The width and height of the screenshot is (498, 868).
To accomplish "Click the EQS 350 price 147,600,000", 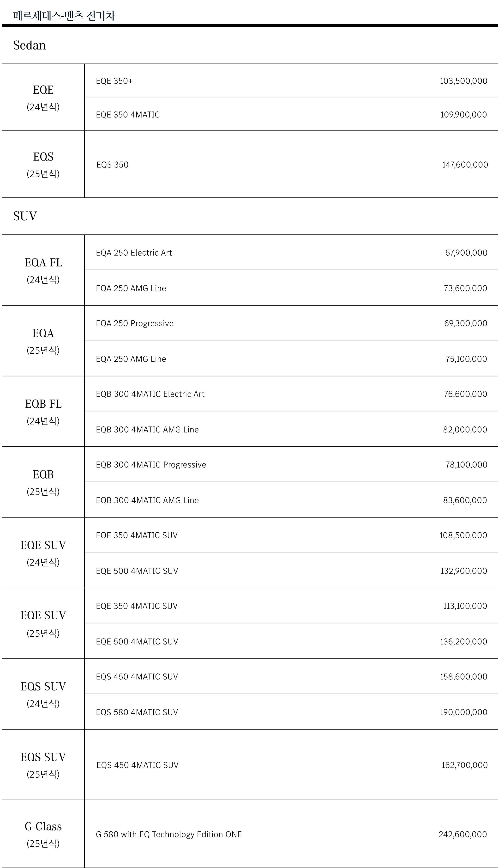I will 465,165.
